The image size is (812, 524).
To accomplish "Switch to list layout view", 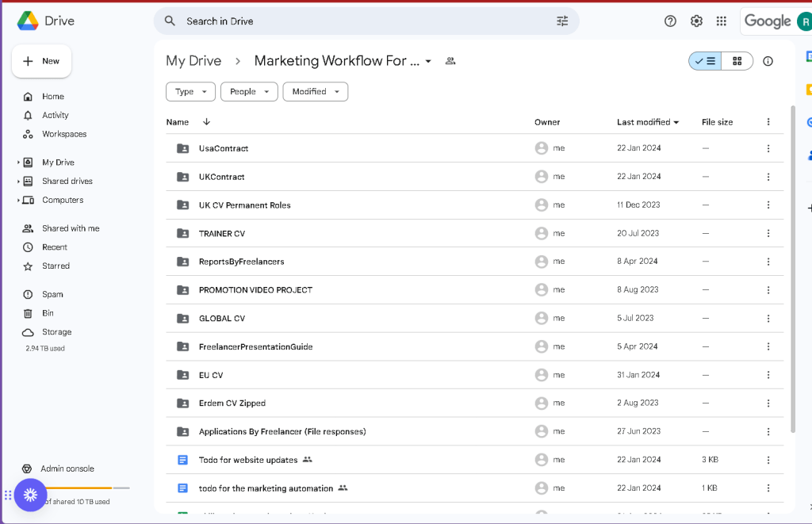I will click(x=705, y=61).
